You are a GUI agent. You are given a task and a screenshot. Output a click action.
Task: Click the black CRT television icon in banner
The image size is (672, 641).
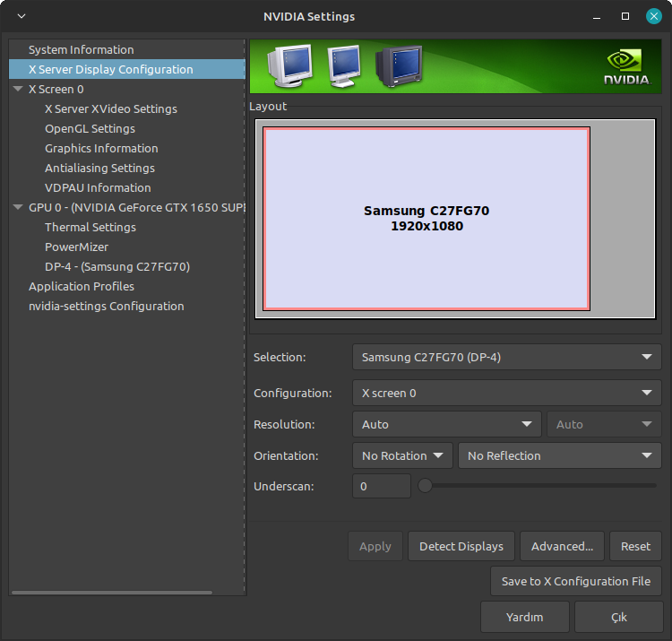[x=399, y=65]
